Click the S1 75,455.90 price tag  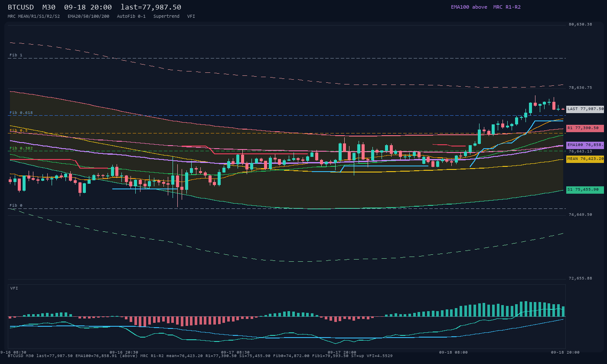tap(585, 190)
